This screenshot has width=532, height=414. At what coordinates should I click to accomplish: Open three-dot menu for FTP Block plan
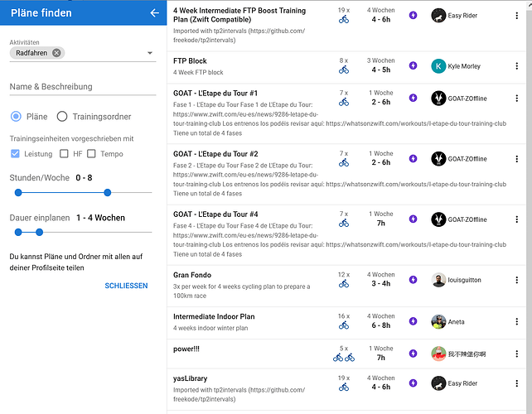click(516, 65)
